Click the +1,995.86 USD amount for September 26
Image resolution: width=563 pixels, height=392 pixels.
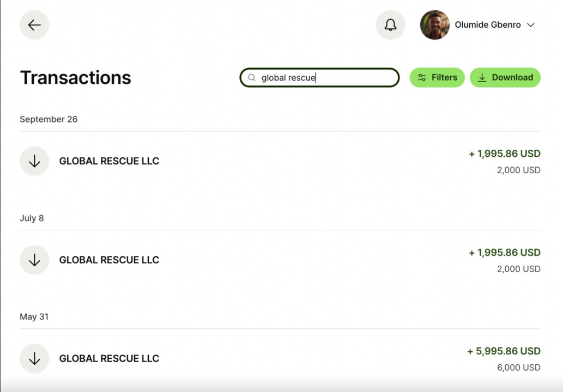(504, 154)
